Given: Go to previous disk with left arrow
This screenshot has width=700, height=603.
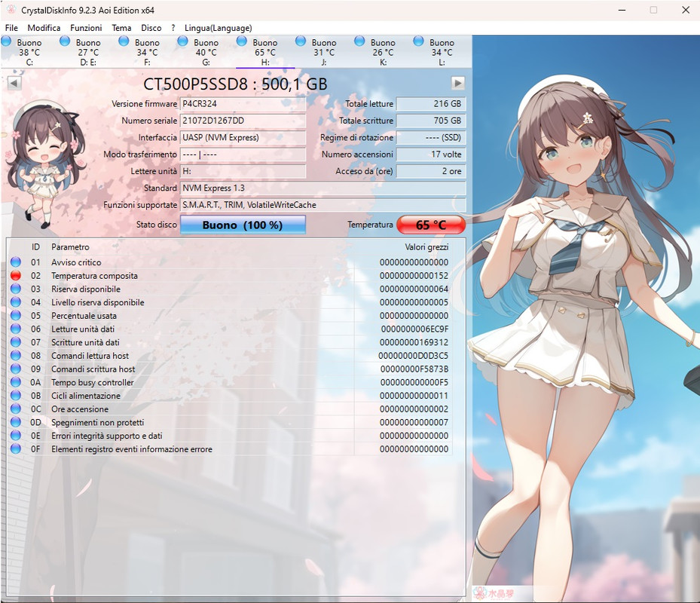Looking at the screenshot, I should (14, 83).
